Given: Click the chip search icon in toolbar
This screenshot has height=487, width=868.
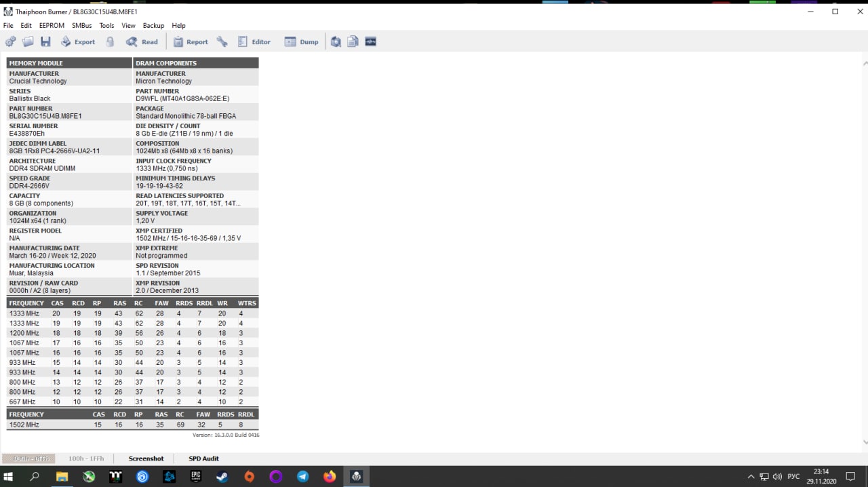Looking at the screenshot, I should [x=336, y=42].
